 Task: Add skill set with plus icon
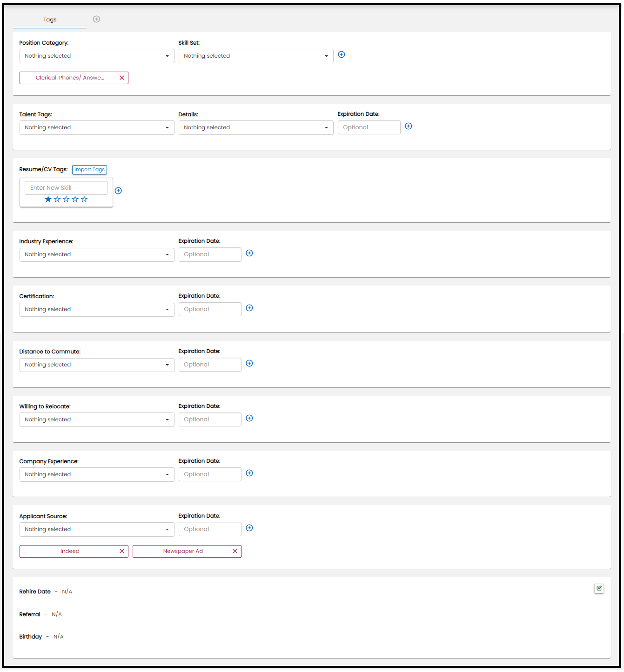[341, 55]
